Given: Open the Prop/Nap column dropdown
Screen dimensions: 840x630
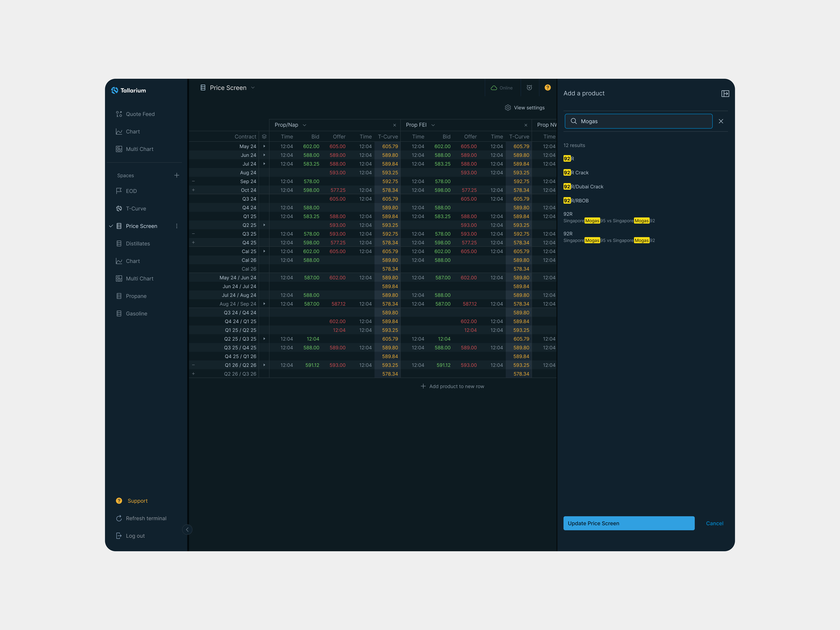Looking at the screenshot, I should [304, 125].
